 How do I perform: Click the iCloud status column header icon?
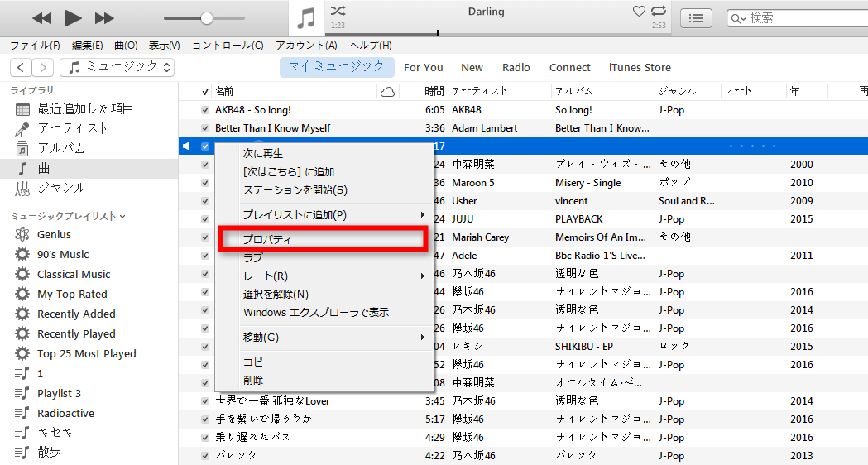coord(387,91)
